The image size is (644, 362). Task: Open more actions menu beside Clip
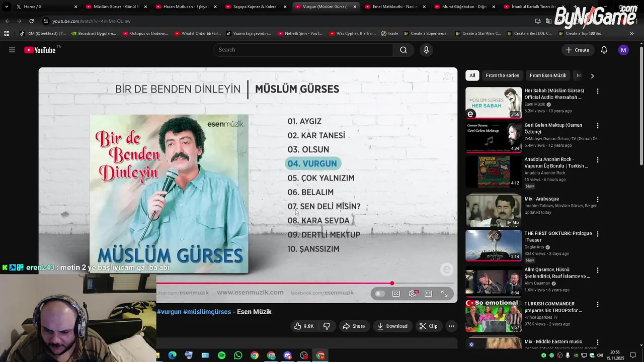[x=451, y=326]
